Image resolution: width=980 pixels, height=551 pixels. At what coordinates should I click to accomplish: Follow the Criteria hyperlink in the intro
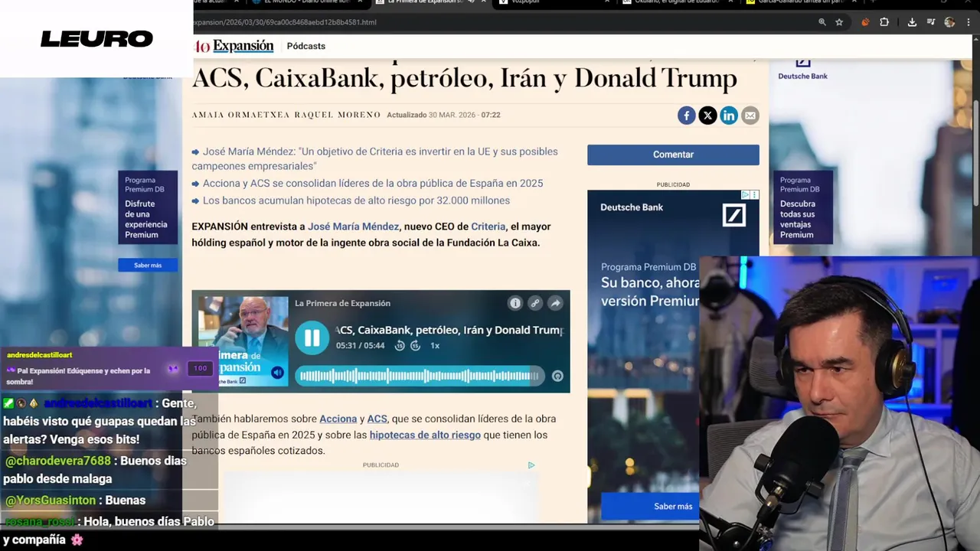(x=488, y=227)
